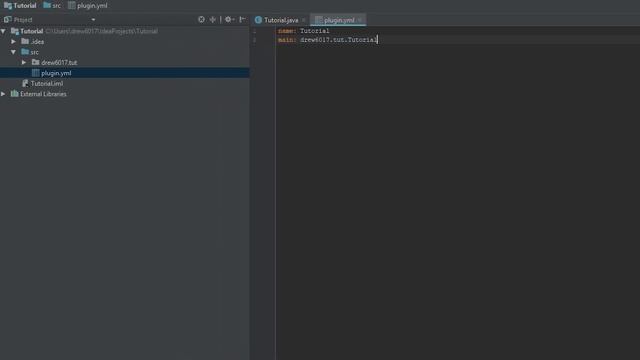Click the 'main' key in editor
The width and height of the screenshot is (640, 360).
click(x=287, y=40)
